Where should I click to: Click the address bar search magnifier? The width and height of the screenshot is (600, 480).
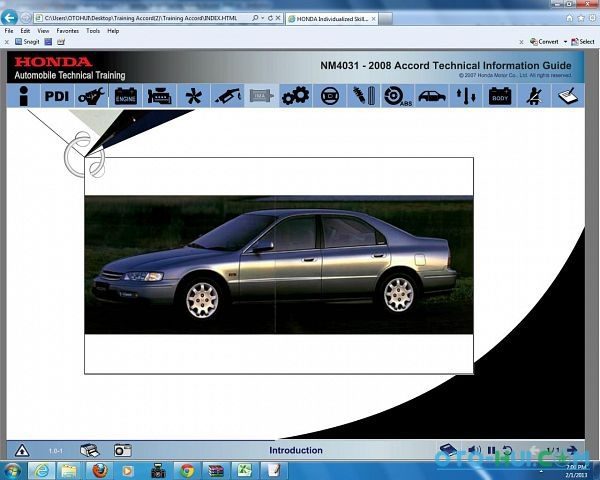point(255,18)
